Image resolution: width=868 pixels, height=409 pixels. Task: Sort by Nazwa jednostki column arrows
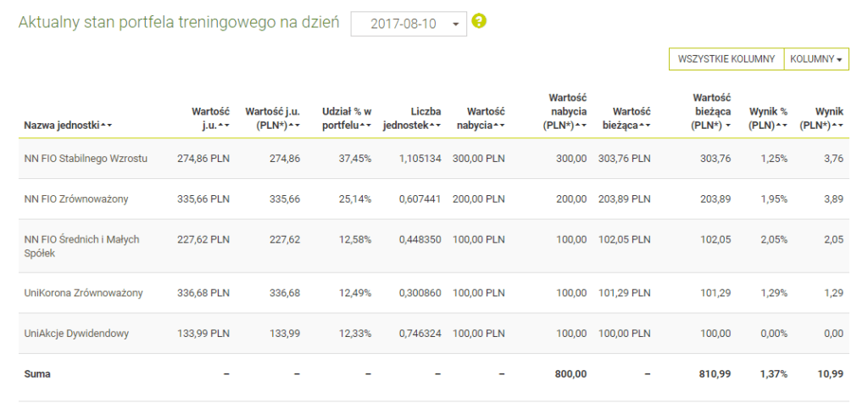[x=107, y=126]
